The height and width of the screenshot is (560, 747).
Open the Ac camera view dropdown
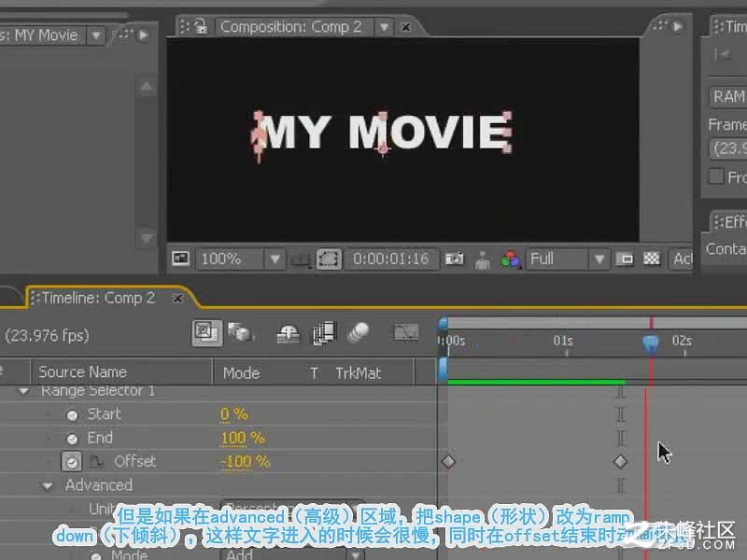click(x=682, y=259)
